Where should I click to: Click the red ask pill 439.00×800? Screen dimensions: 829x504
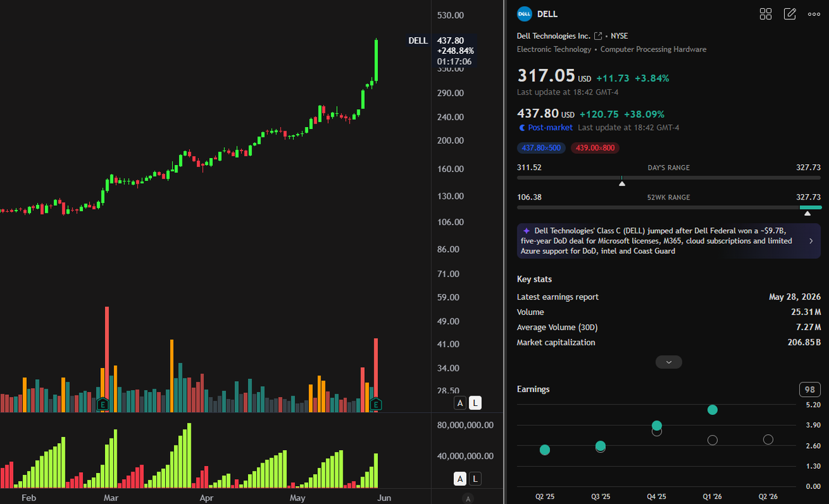tap(595, 148)
